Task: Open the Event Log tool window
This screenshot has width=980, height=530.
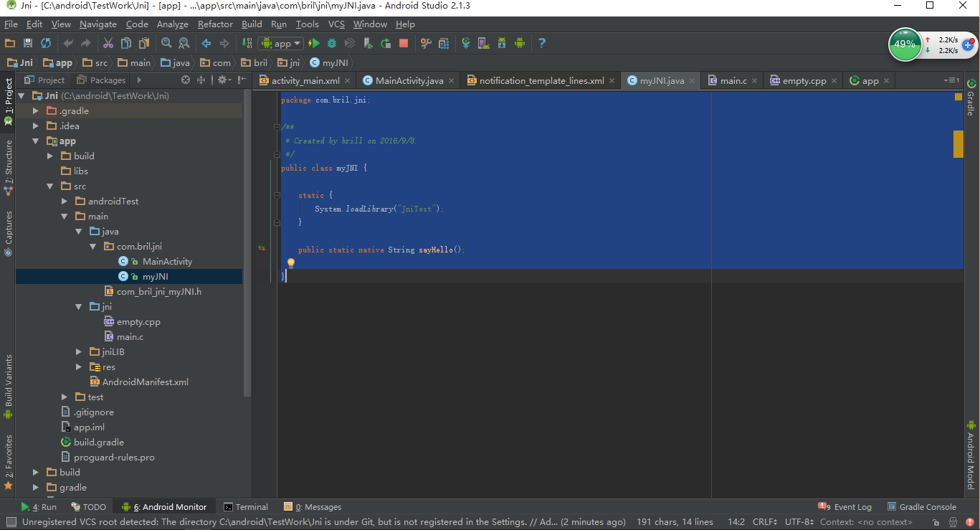Action: [845, 507]
